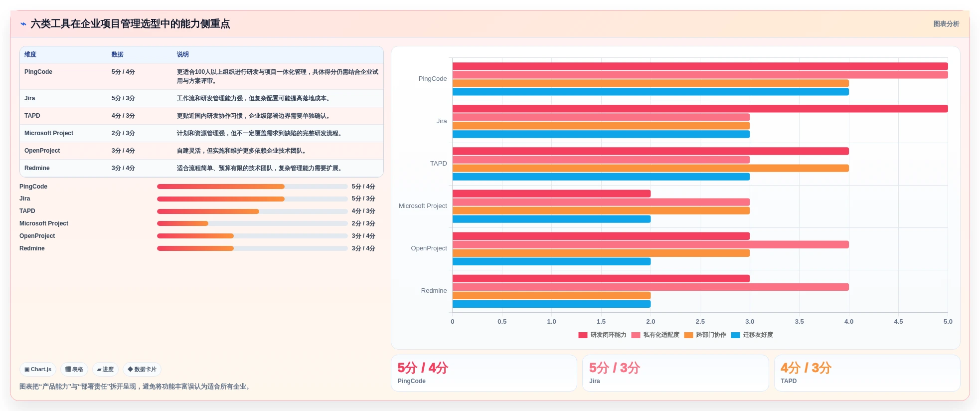Image resolution: width=980 pixels, height=411 pixels.
Task: Open the Jira 5分 / 3分 data card
Action: [675, 373]
